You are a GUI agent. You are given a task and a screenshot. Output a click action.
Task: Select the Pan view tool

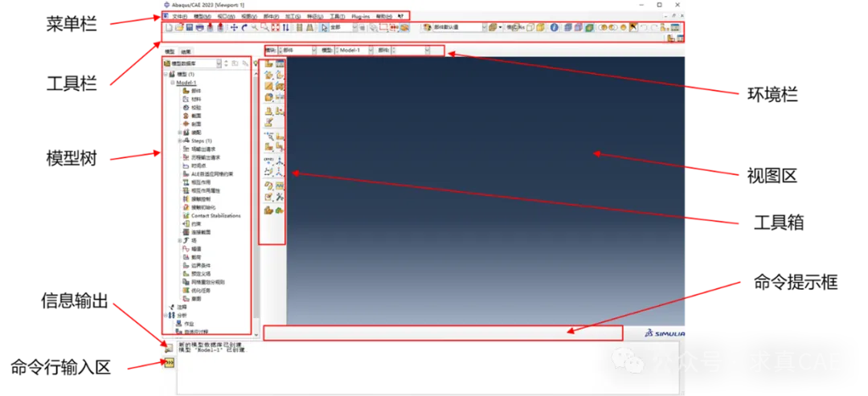tap(234, 27)
